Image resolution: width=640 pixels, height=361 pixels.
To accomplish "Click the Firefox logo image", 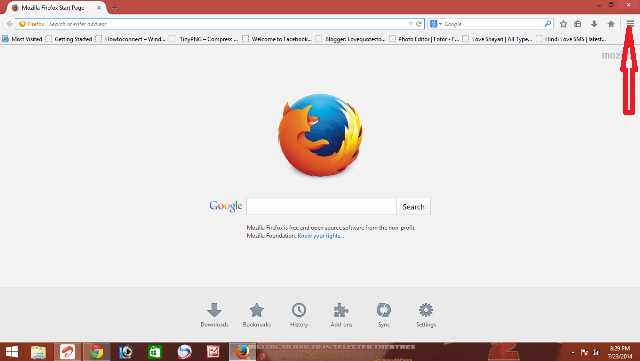I will tap(320, 135).
